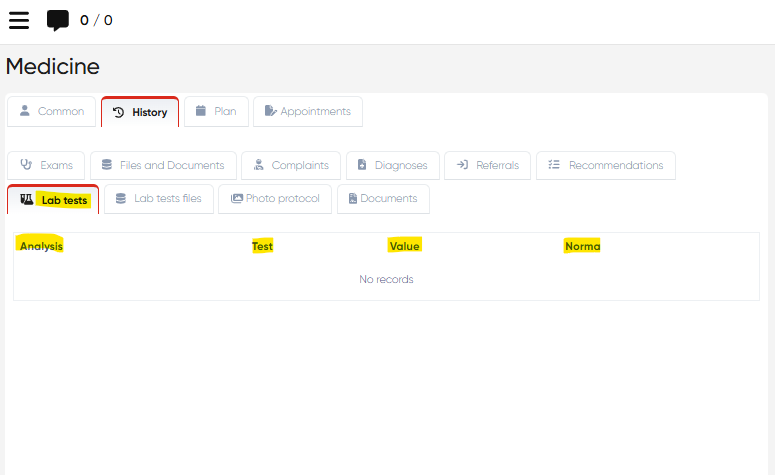Open the Complaints tab
This screenshot has width=775, height=475.
pos(291,165)
